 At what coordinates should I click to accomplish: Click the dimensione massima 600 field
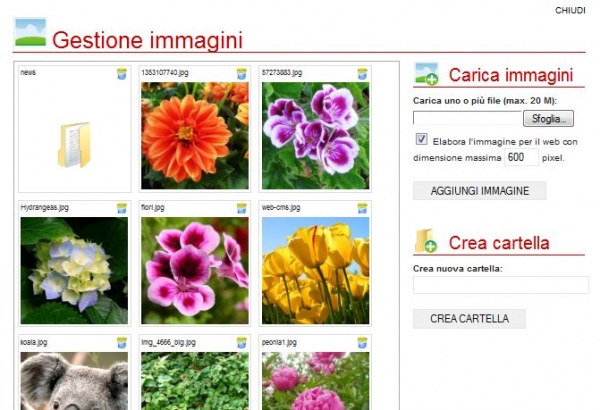[x=521, y=157]
